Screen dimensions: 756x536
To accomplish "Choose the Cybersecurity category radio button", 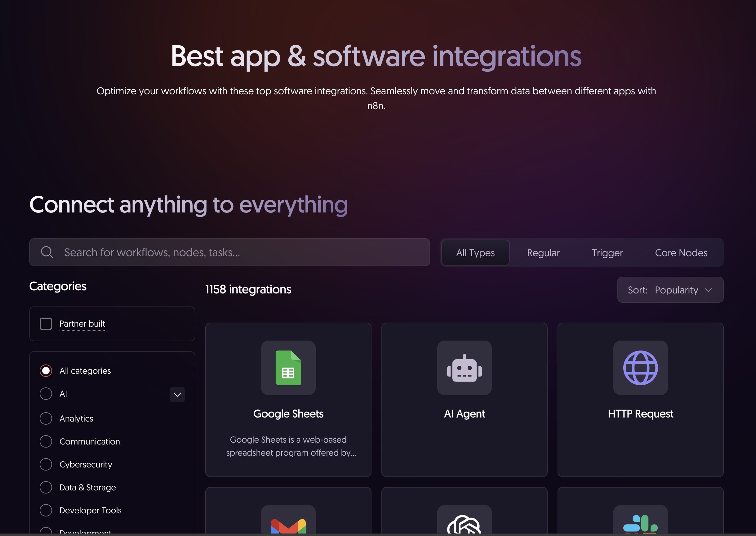I will coord(46,464).
